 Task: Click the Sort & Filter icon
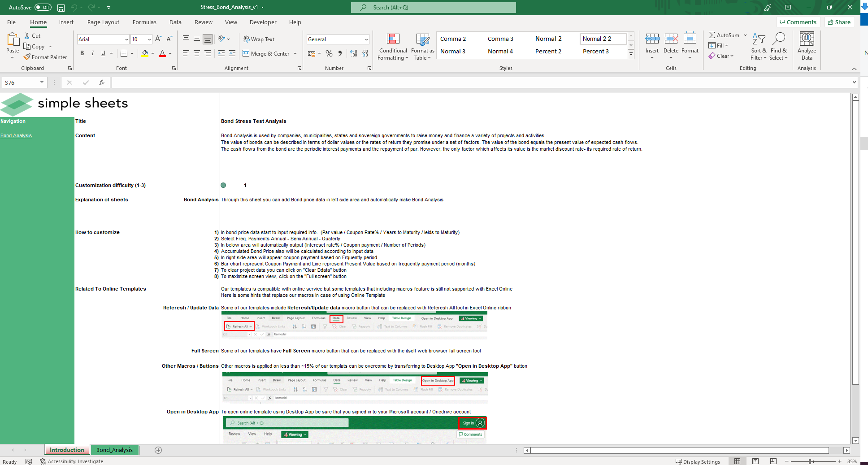tap(759, 39)
